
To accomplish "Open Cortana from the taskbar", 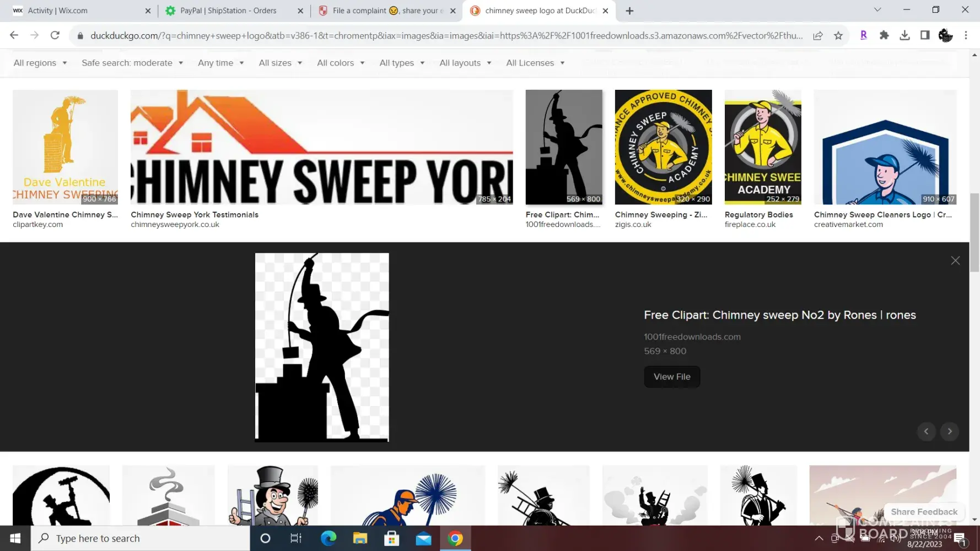I will [x=265, y=538].
